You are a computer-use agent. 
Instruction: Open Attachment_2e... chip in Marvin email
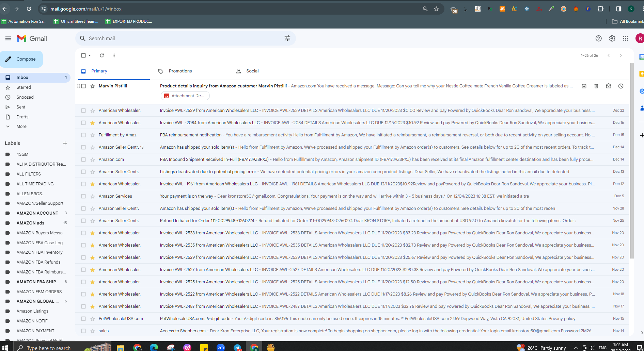coord(185,96)
